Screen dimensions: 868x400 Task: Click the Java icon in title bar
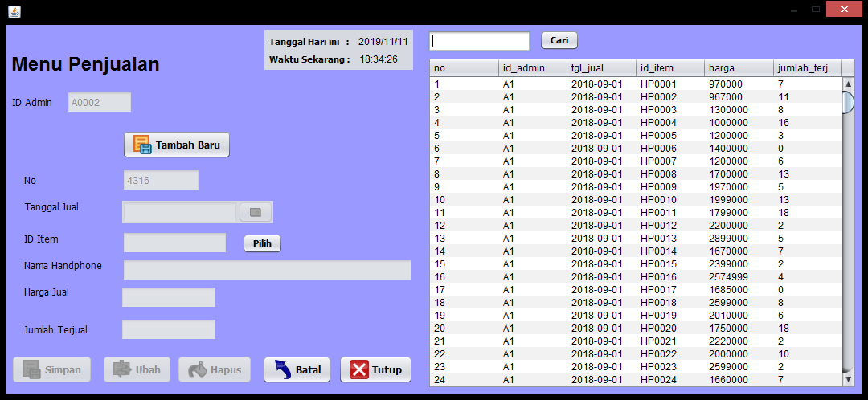[14, 11]
